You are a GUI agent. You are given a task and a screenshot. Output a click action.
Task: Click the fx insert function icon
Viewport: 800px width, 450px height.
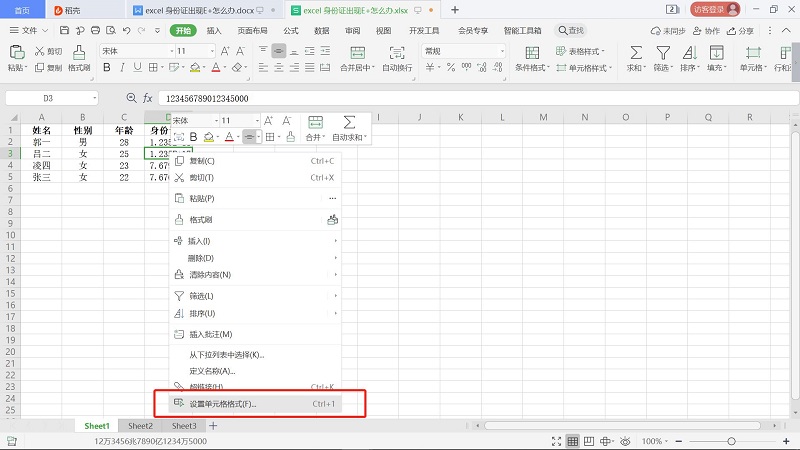(x=147, y=98)
